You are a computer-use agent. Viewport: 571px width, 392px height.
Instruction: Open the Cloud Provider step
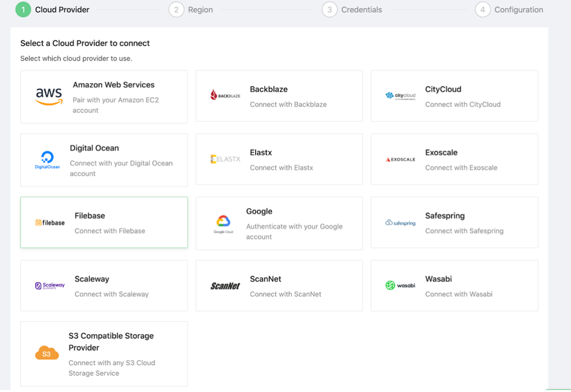(x=62, y=10)
